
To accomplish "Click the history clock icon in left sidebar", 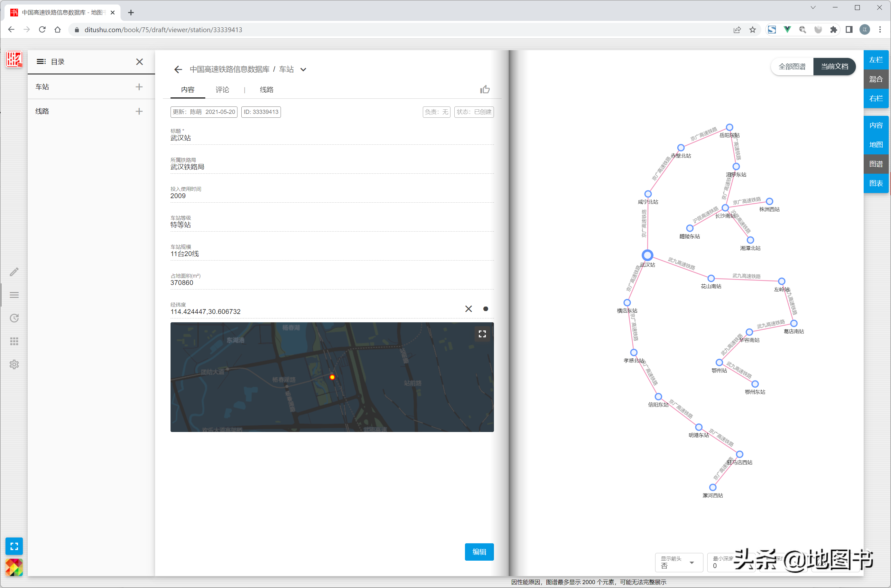I will point(14,318).
